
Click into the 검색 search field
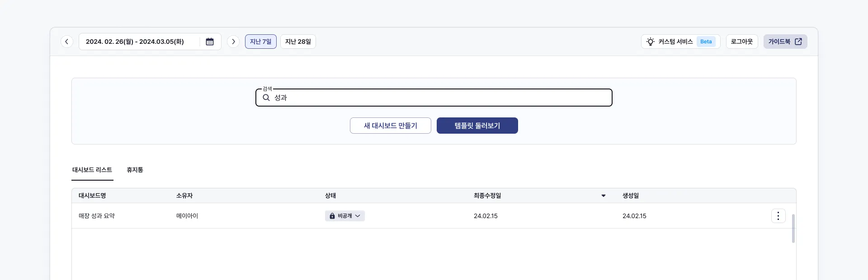tap(443, 98)
